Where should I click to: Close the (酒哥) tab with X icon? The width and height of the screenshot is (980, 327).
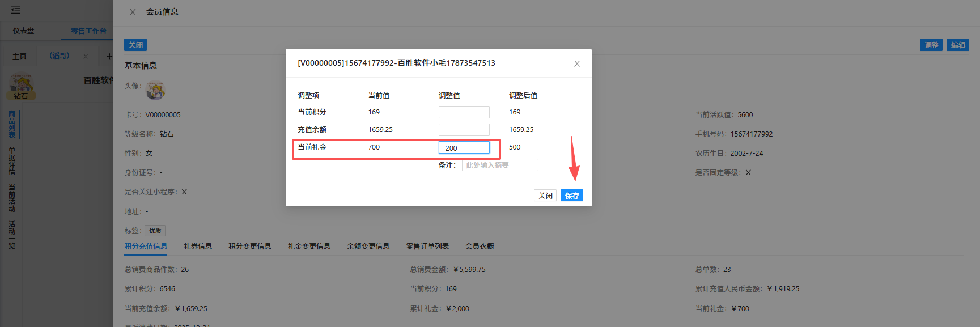coord(86,56)
